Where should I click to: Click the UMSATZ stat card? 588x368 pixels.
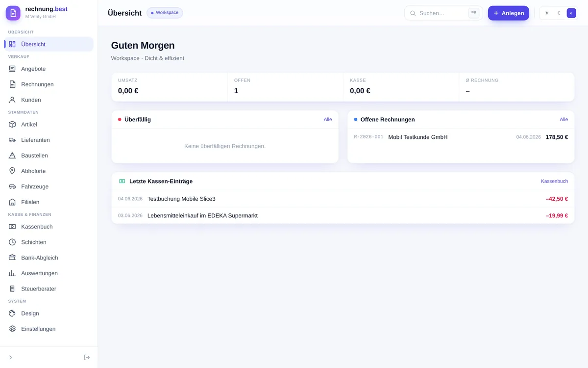click(170, 87)
